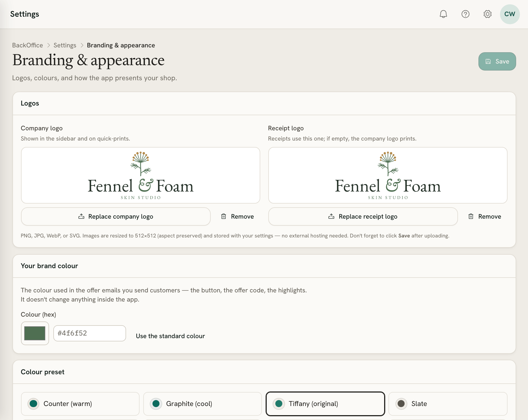Open the brand colour swatch picker
528x420 pixels.
(35, 333)
